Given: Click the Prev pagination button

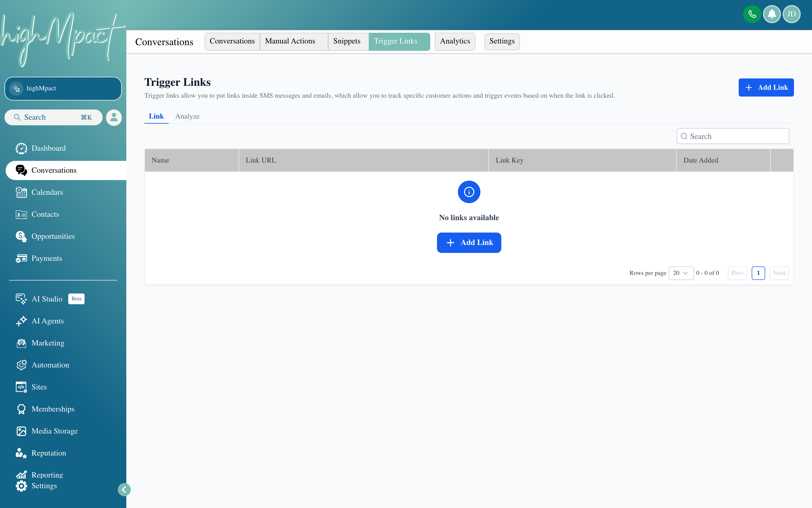Looking at the screenshot, I should [737, 273].
